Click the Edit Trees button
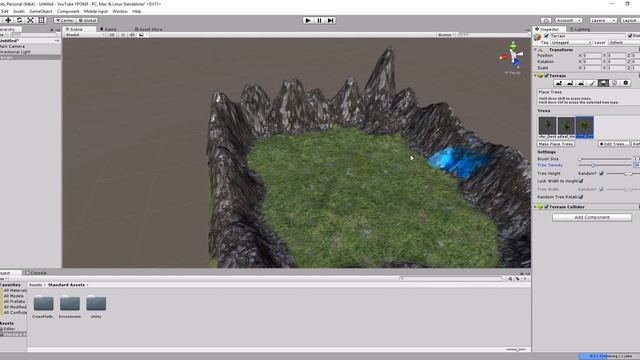The image size is (640, 360). point(613,144)
